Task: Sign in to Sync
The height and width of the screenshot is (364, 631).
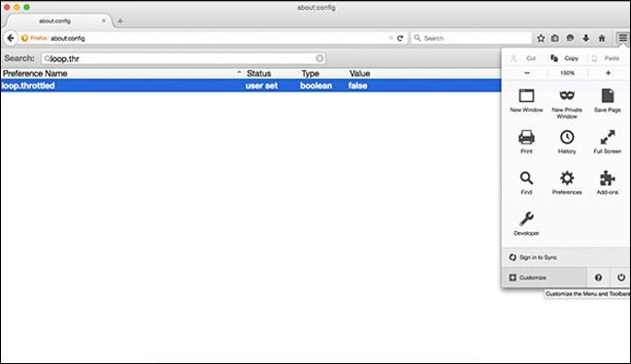Action: (533, 257)
